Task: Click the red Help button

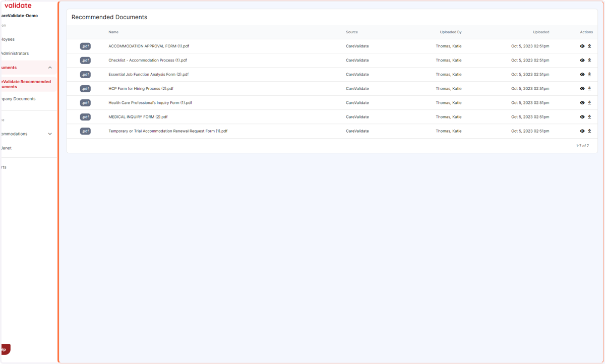Action: 5,349
